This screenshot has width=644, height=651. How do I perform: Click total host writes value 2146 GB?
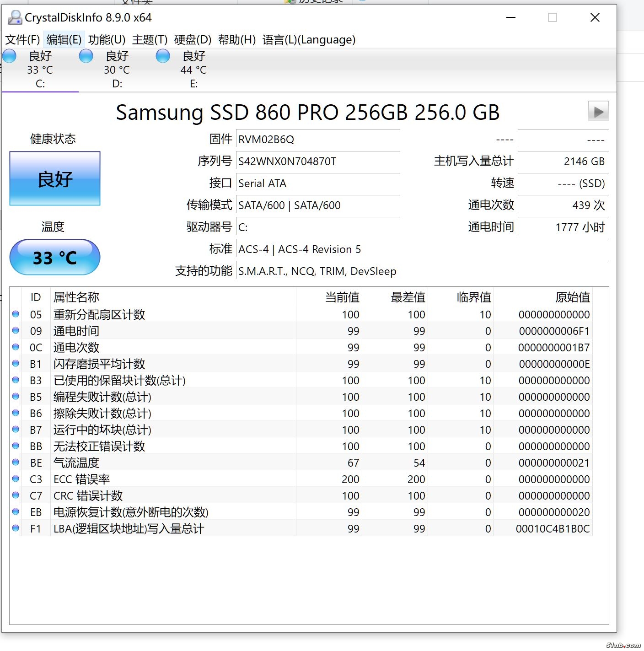click(563, 161)
